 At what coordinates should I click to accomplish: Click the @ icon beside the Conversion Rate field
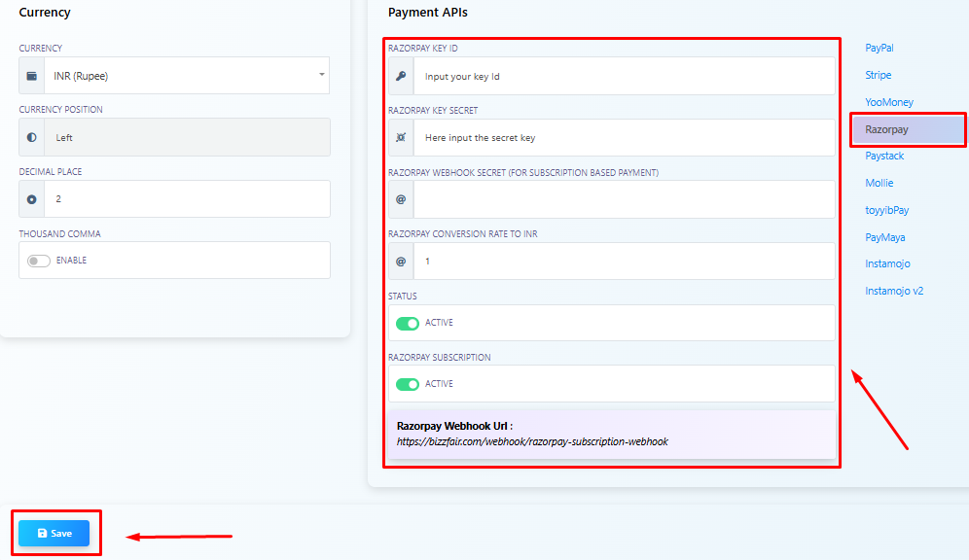click(x=401, y=262)
